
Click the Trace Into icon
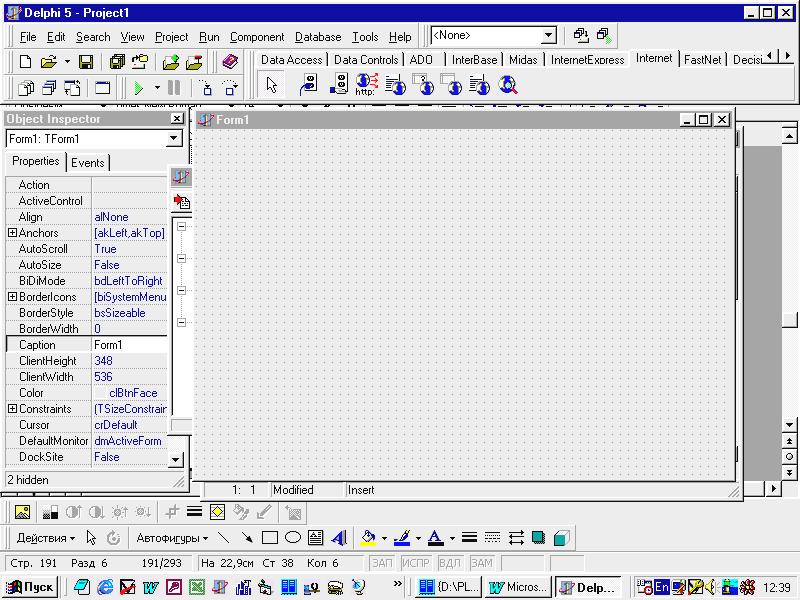206,88
